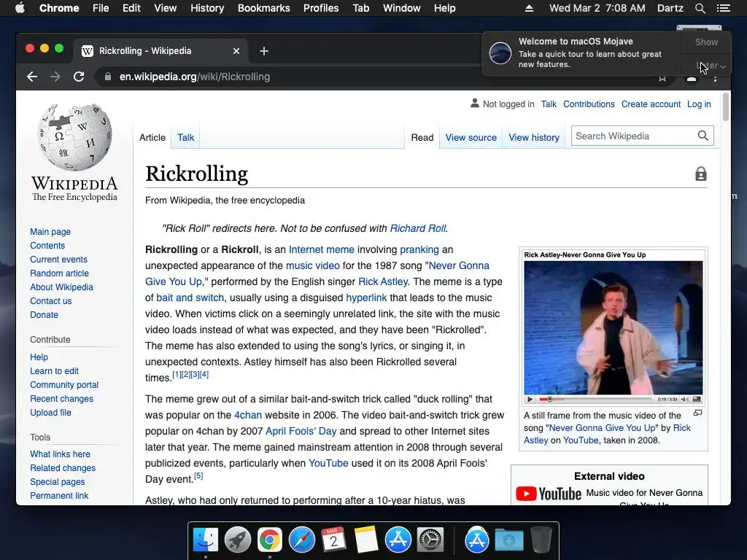Follow the Rick Astley link in first paragraph
This screenshot has width=747, height=560.
coord(383,282)
